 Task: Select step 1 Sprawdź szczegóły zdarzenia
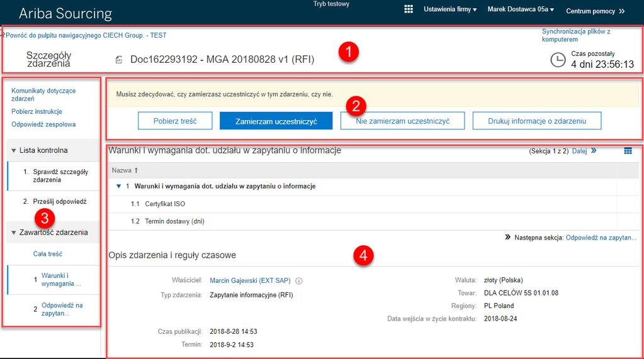point(54,176)
